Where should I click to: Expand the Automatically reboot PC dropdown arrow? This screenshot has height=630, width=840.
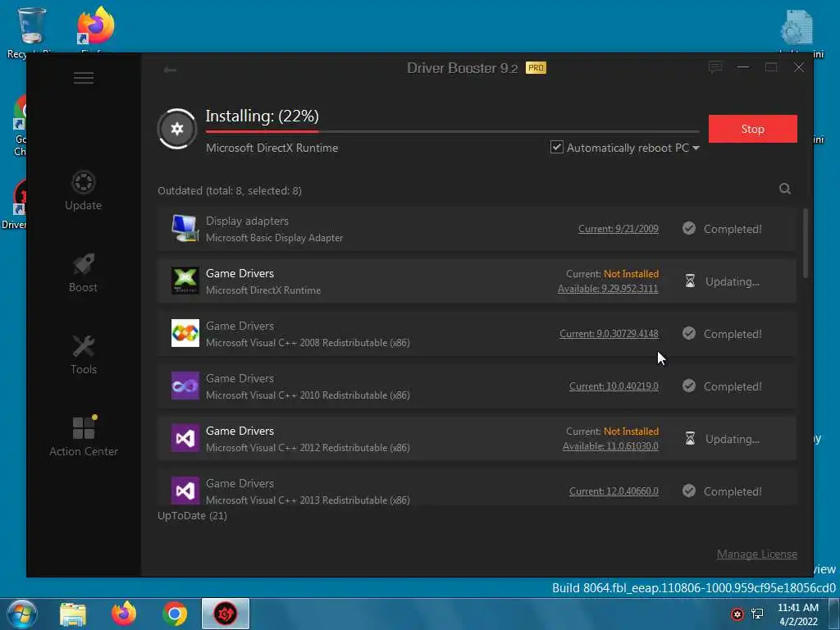pyautogui.click(x=696, y=148)
